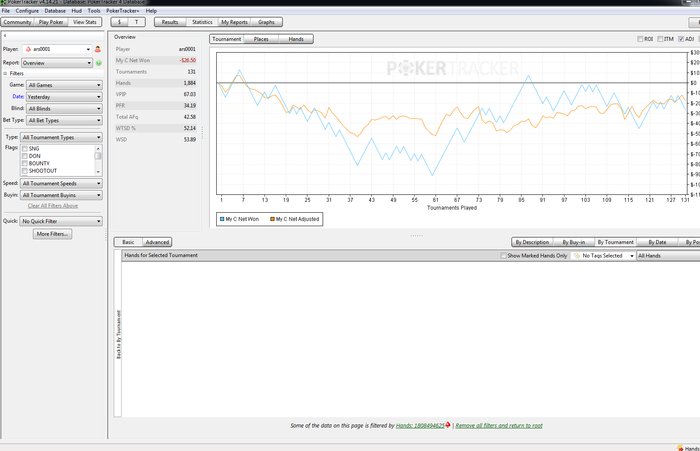Open the Configure menu

tap(27, 11)
